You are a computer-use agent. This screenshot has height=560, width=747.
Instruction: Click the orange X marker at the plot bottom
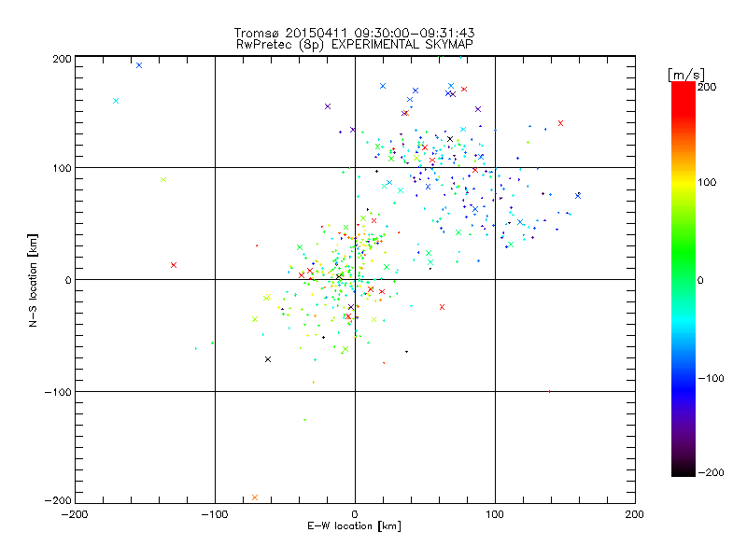(255, 497)
